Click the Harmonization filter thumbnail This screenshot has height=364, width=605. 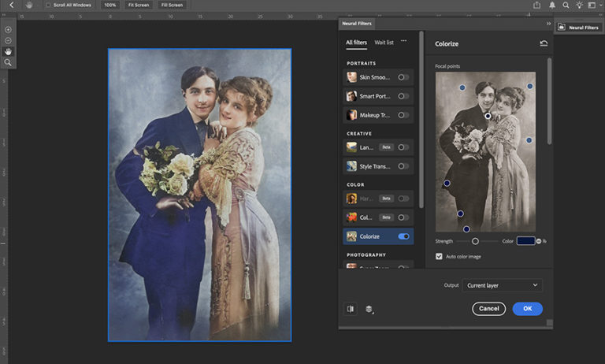click(x=351, y=199)
